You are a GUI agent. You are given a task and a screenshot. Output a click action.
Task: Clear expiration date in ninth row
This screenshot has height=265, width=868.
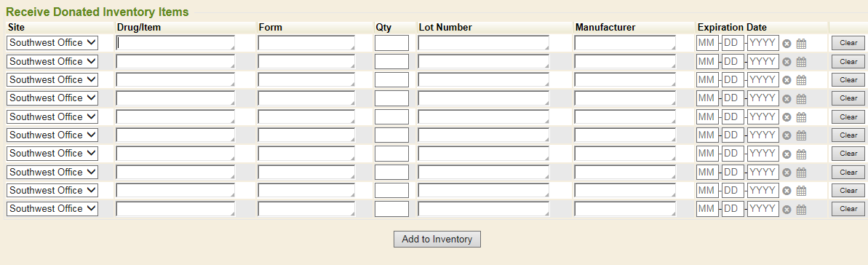(x=787, y=191)
